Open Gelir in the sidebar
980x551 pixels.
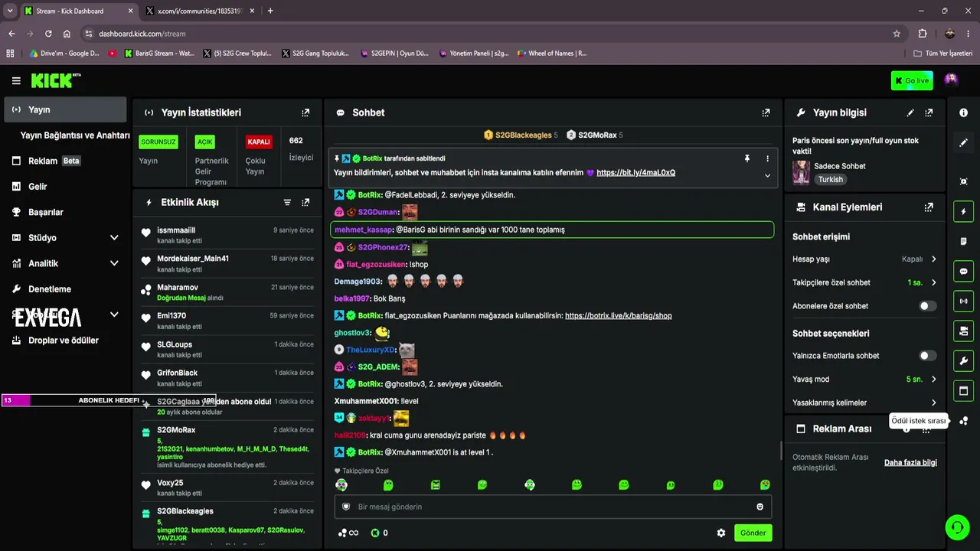[x=64, y=187]
